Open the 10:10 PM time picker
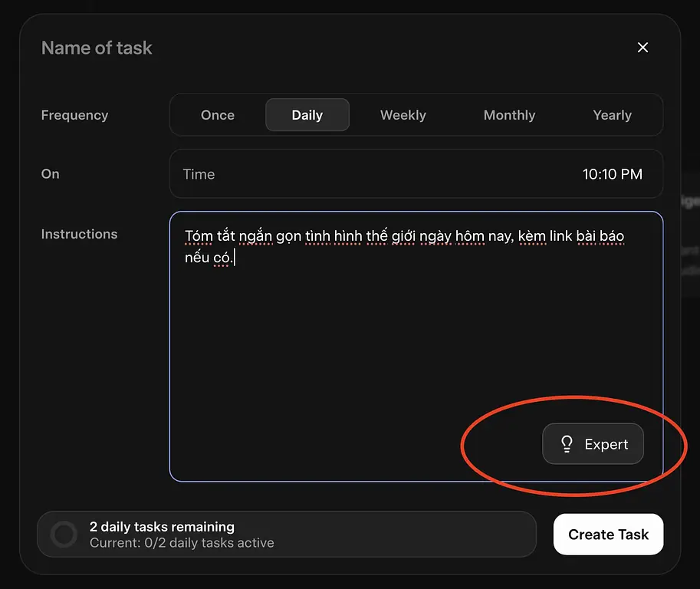700x589 pixels. click(613, 174)
